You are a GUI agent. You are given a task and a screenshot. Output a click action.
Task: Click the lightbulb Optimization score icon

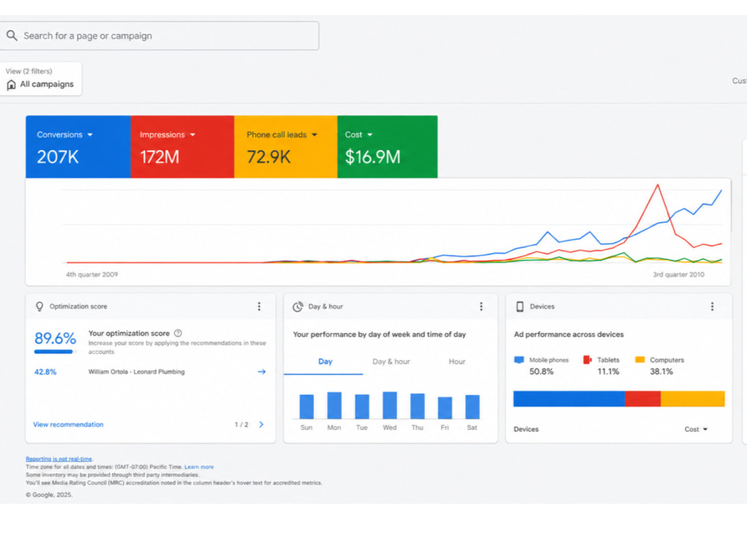click(x=40, y=306)
